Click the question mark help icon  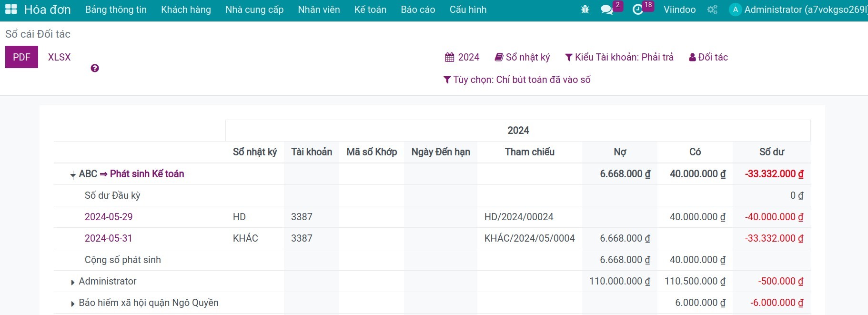pyautogui.click(x=95, y=68)
